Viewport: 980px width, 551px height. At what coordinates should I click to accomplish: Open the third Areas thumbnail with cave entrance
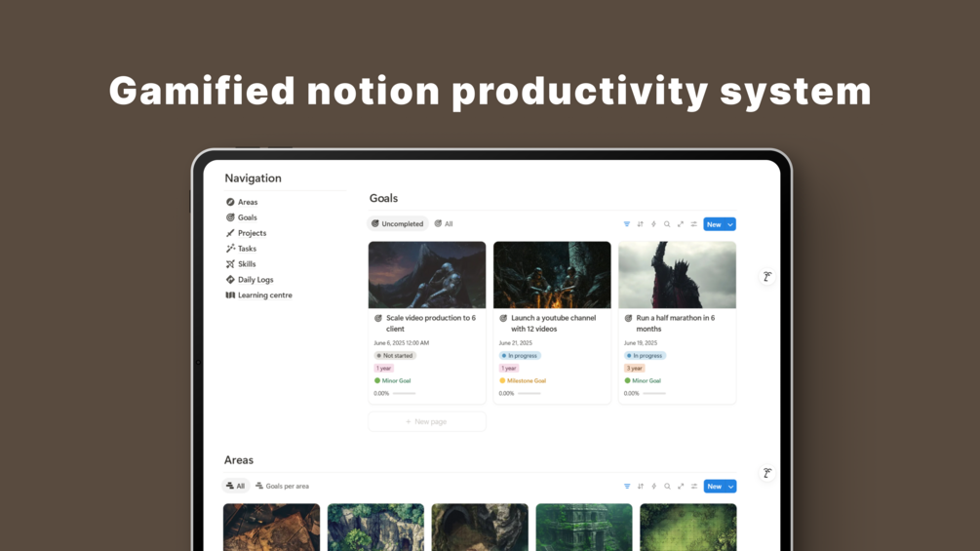coord(480,528)
